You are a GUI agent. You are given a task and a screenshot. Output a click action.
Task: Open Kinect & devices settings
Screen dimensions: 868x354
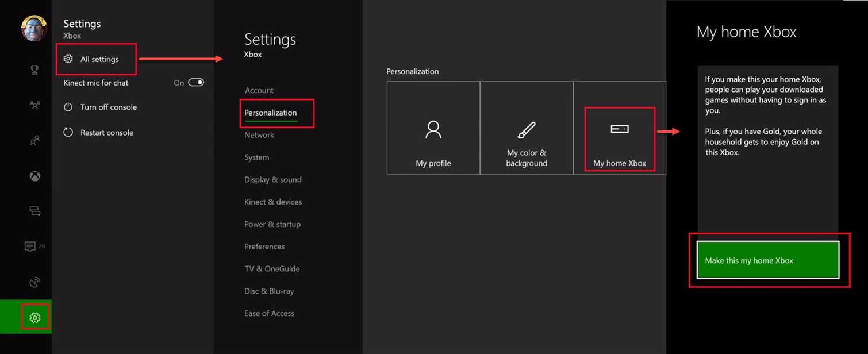(x=273, y=202)
